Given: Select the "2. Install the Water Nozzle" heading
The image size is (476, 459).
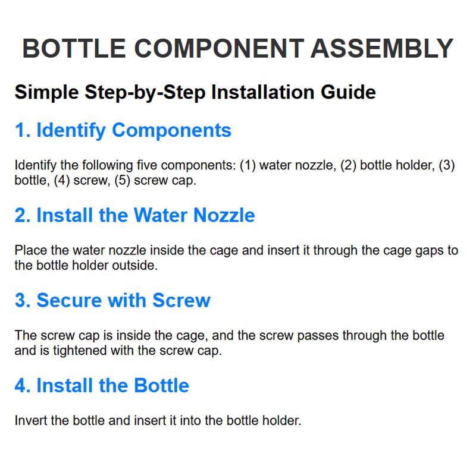Looking at the screenshot, I should pos(134,215).
